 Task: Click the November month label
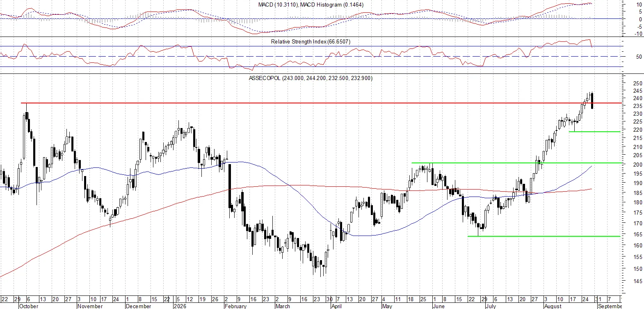90,306
